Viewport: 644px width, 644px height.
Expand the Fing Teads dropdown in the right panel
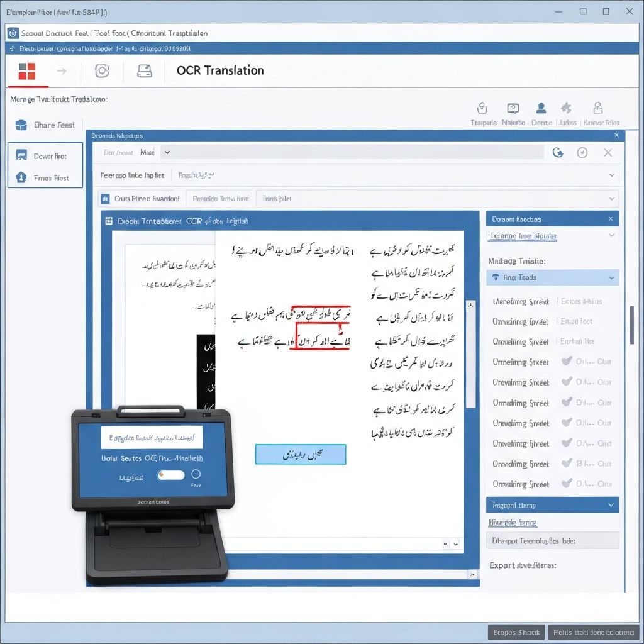tap(611, 277)
